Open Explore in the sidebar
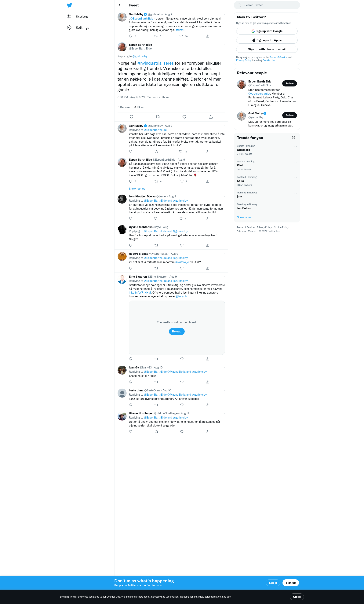364x604 pixels. click(x=78, y=17)
